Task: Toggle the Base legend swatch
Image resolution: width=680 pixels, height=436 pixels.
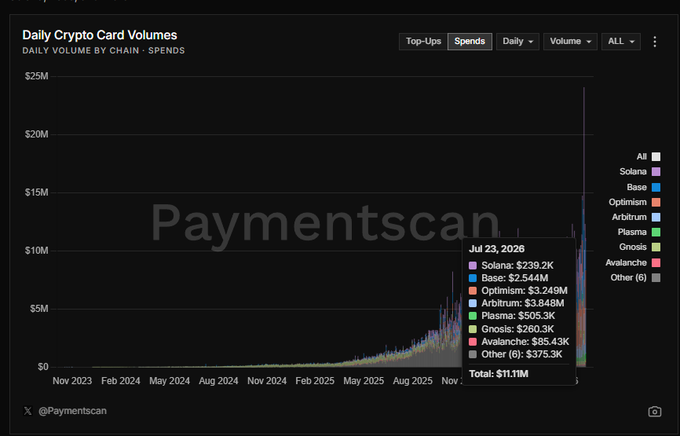Action: click(656, 187)
